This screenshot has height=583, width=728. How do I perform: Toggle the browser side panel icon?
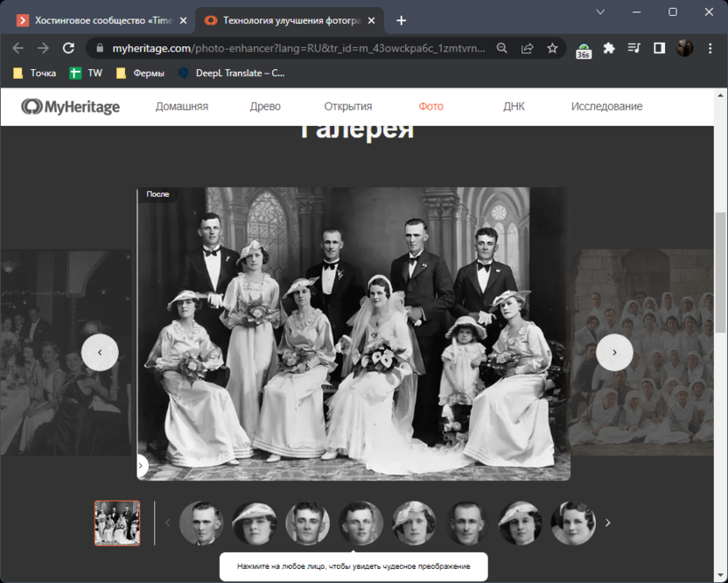[659, 48]
